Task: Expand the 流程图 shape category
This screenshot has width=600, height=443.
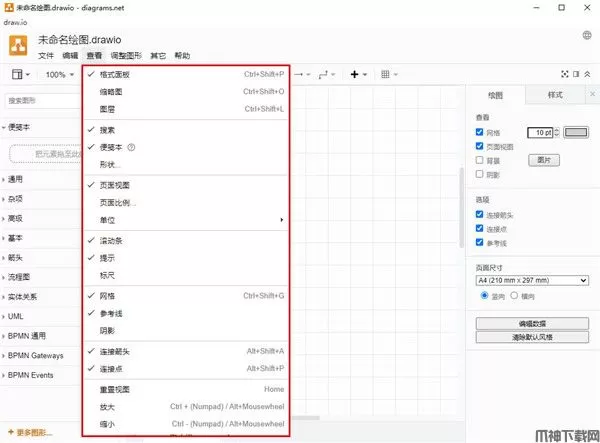Action: coord(20,276)
